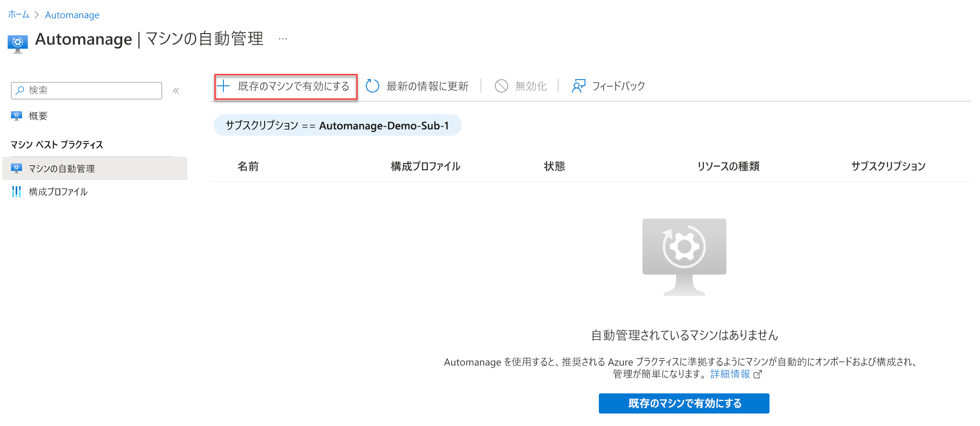This screenshot has width=980, height=426.
Task: Click the blue 既存のマシンで有効にする button
Action: pos(684,403)
